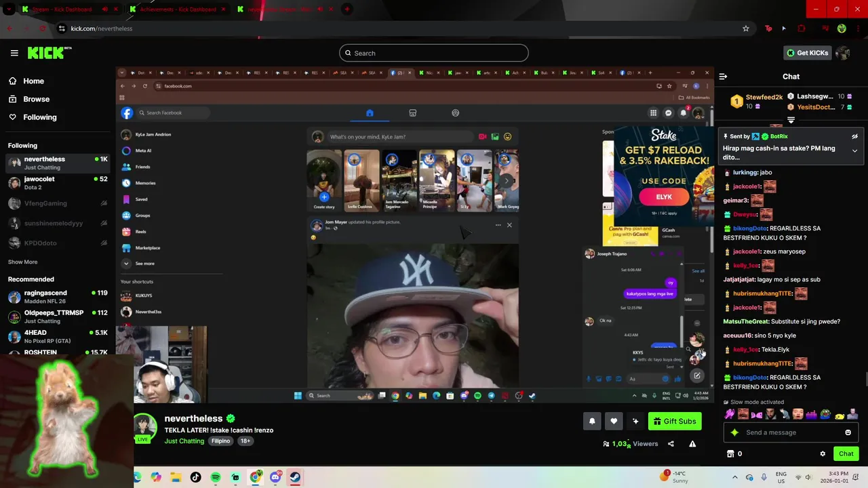Open the taskbar weather widget

675,477
